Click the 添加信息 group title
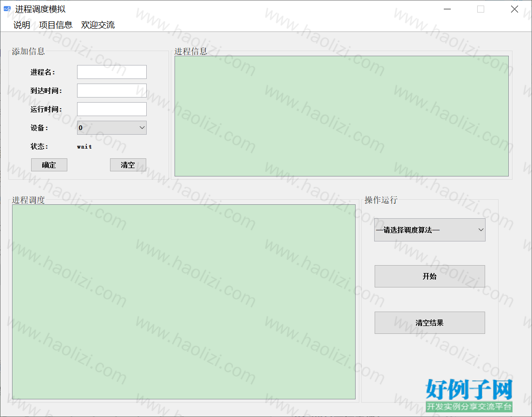The image size is (532, 417). [28, 51]
